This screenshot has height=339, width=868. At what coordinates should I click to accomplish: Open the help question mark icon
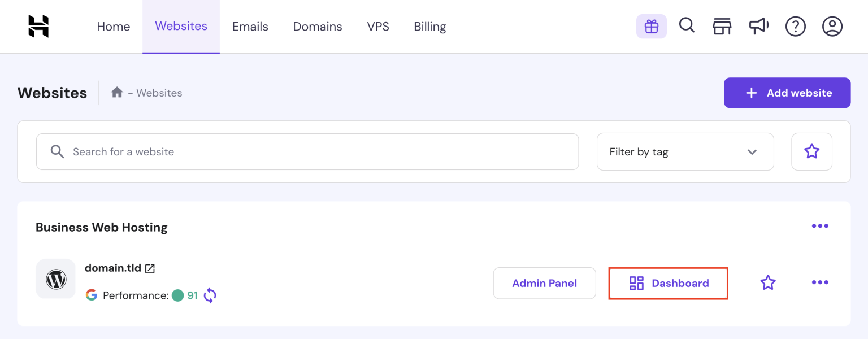tap(795, 26)
